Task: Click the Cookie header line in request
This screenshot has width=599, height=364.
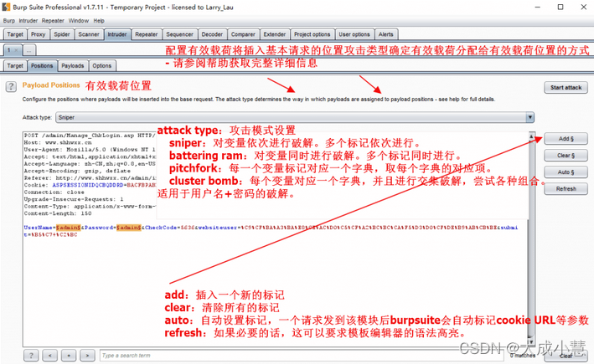Action: point(90,185)
